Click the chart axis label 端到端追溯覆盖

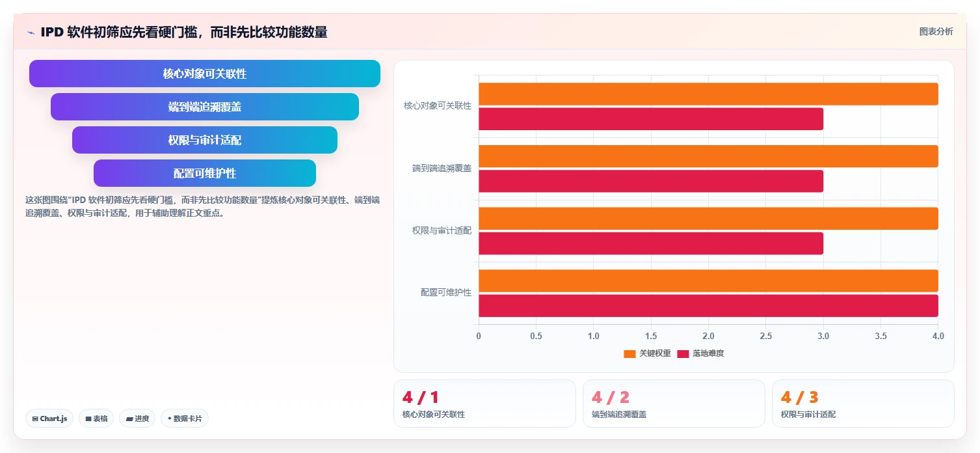click(442, 168)
